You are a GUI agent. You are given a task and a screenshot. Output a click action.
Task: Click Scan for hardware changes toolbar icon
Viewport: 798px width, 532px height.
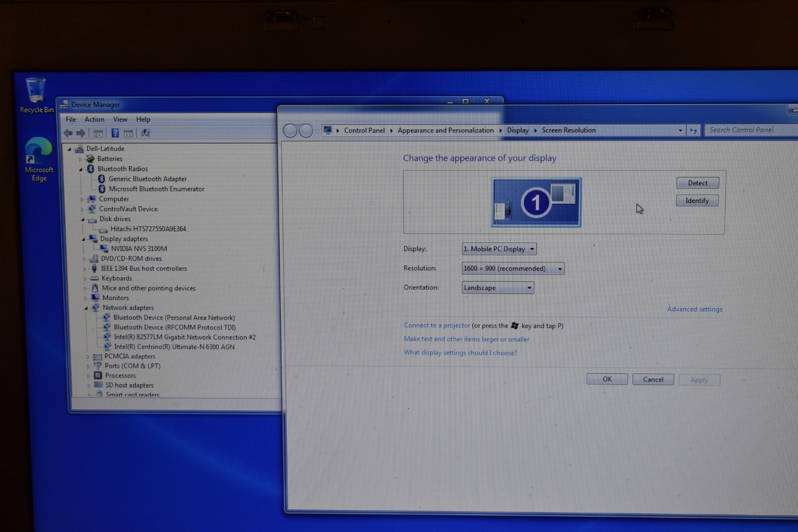click(x=146, y=133)
